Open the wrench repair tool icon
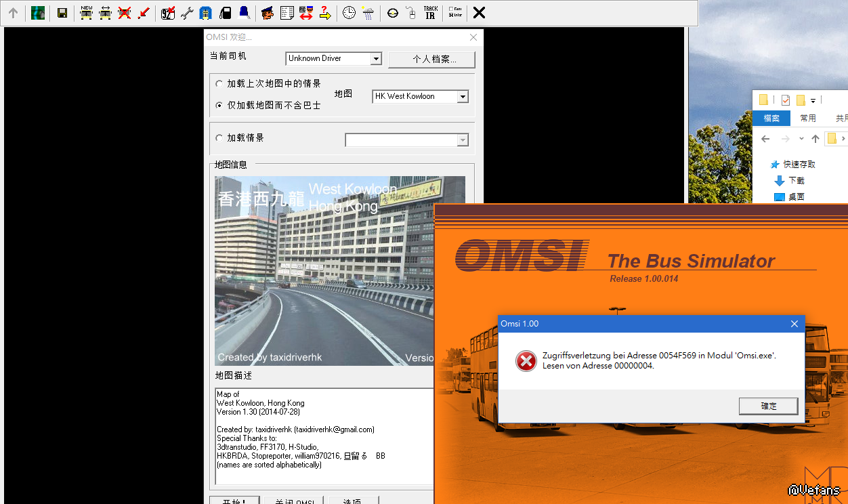The height and width of the screenshot is (504, 848). pyautogui.click(x=187, y=13)
